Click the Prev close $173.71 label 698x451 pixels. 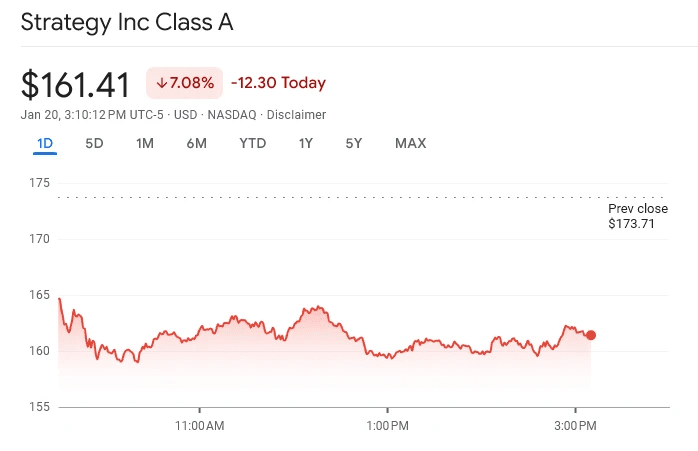tap(638, 216)
